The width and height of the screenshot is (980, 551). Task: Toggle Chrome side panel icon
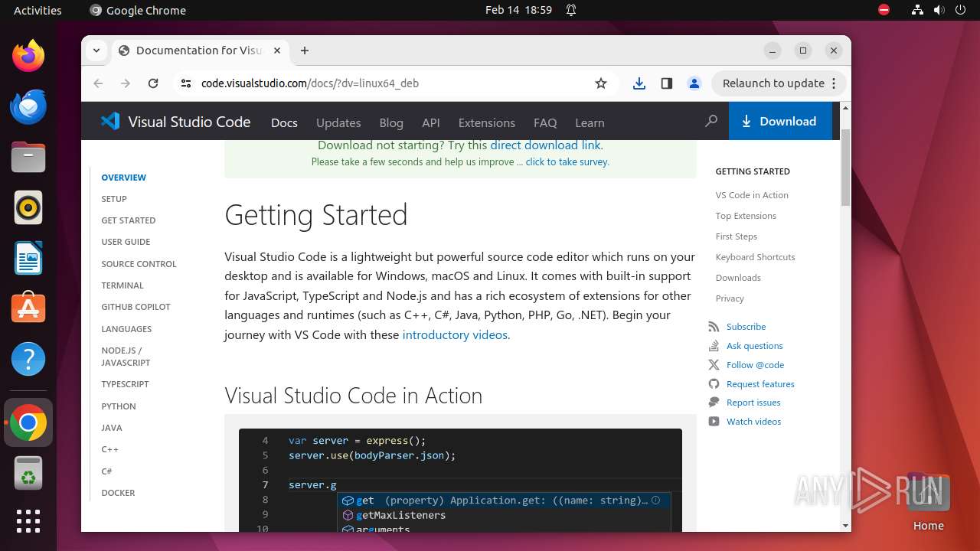[x=667, y=83]
